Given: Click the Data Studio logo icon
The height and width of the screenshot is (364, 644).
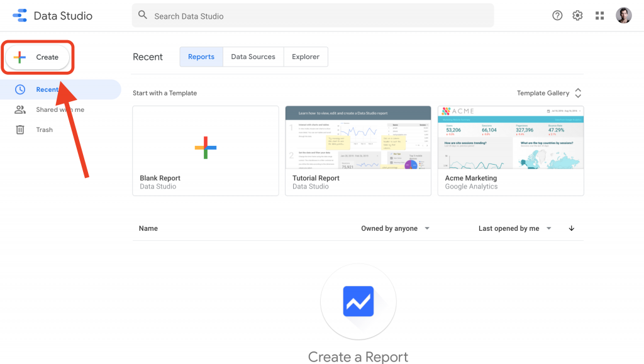Looking at the screenshot, I should pos(19,16).
